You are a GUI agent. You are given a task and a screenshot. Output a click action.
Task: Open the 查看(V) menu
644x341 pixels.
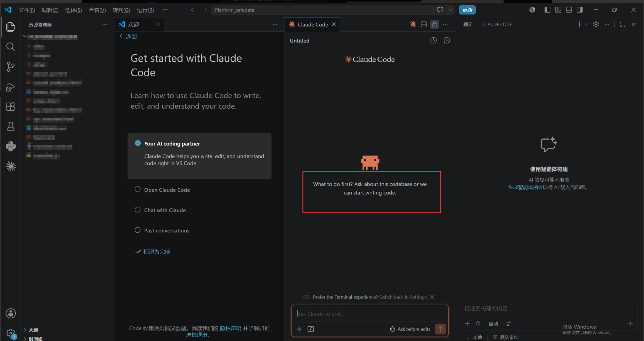pos(97,10)
